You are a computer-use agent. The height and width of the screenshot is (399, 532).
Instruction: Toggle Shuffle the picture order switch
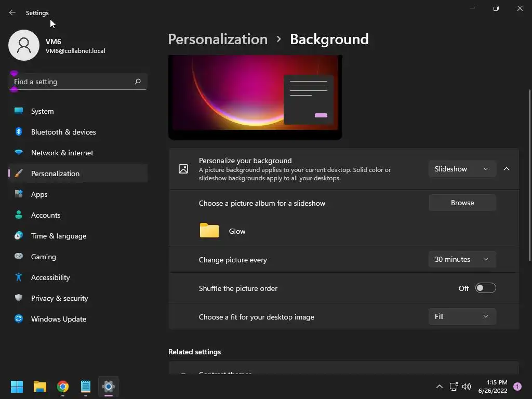(486, 288)
